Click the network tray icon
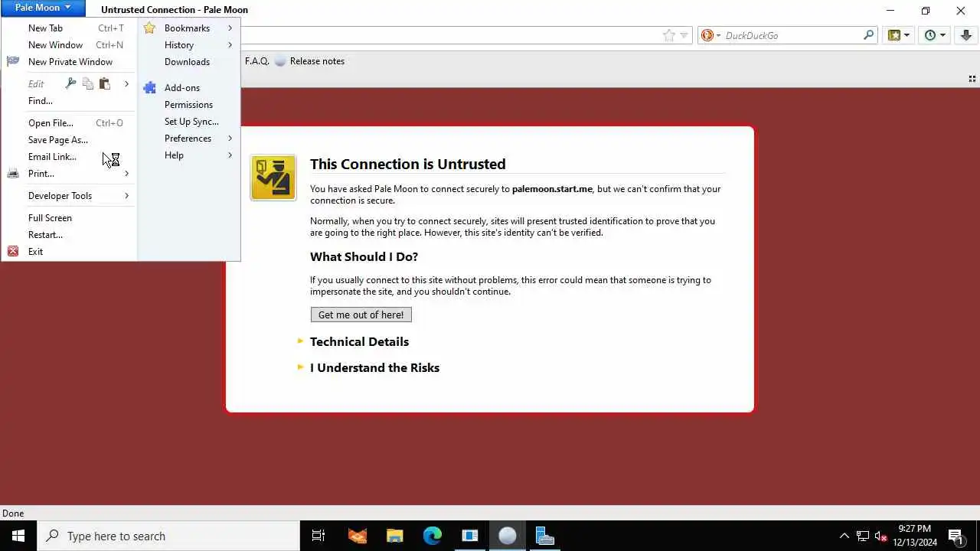980x551 pixels. [x=863, y=536]
